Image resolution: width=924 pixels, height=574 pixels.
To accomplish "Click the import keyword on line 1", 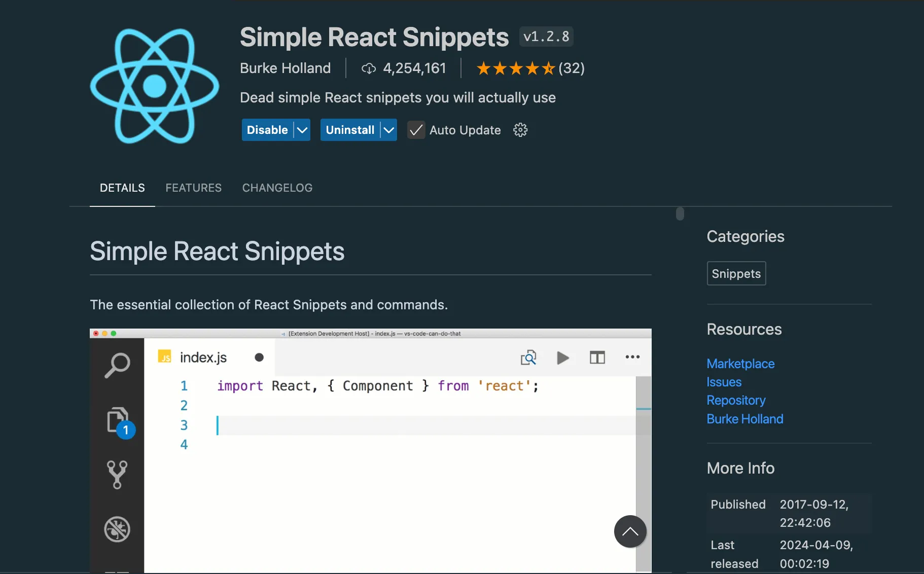I will coord(240,386).
